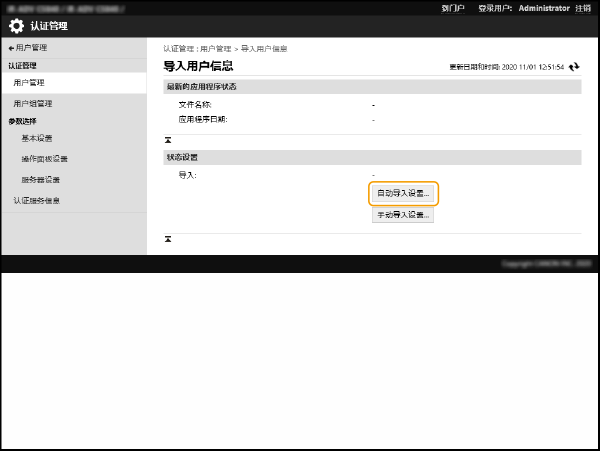Open 手动导入设置... button
The width and height of the screenshot is (600, 451).
(x=402, y=215)
